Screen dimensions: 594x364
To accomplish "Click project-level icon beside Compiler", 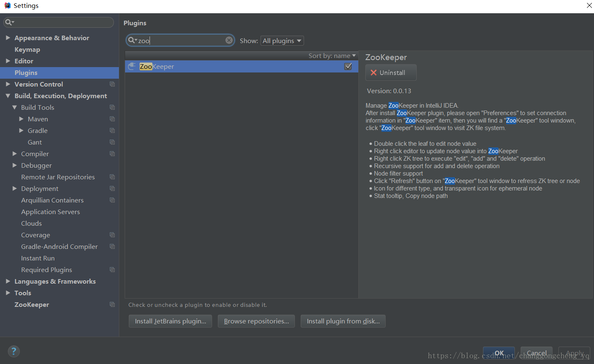I will click(x=112, y=154).
